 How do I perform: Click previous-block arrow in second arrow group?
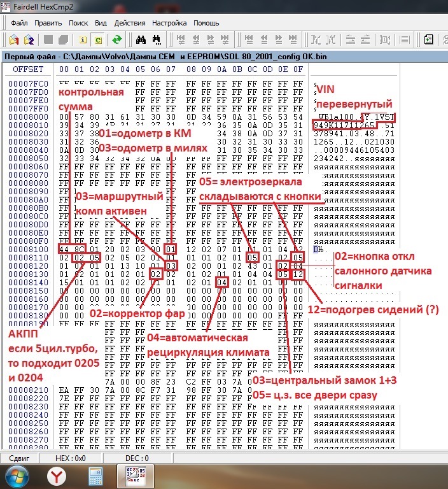click(x=263, y=40)
